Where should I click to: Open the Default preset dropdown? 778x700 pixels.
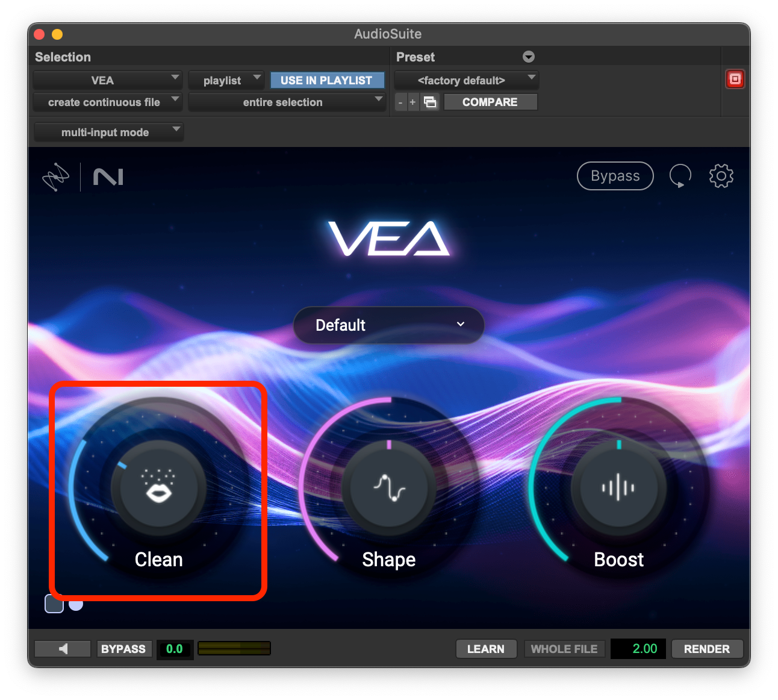pyautogui.click(x=388, y=325)
